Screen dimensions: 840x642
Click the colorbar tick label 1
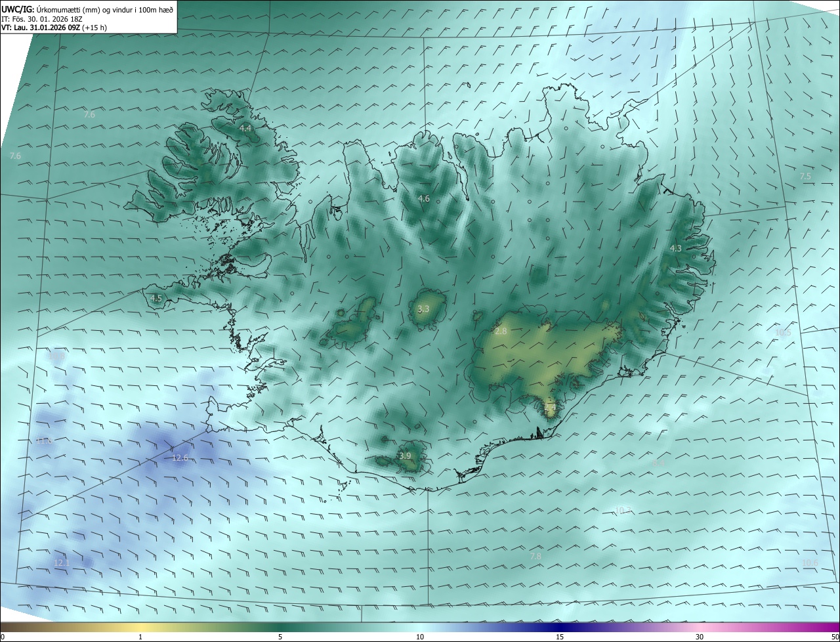140,637
